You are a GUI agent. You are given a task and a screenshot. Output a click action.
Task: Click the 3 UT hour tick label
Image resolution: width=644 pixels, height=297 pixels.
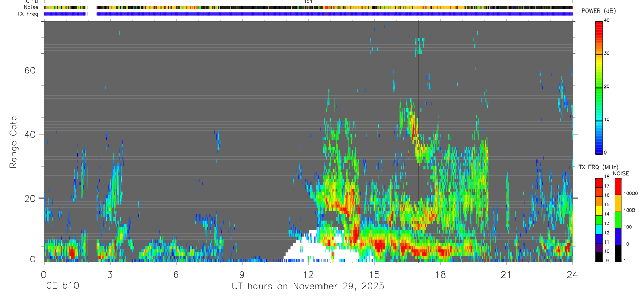tap(110, 274)
